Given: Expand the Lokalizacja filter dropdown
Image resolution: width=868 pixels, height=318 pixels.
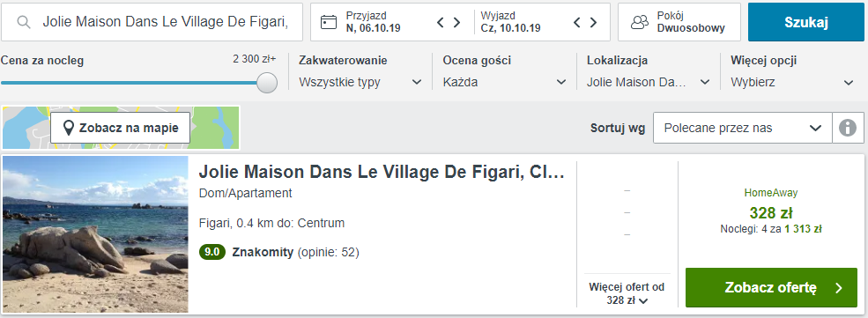Looking at the screenshot, I should pos(649,83).
